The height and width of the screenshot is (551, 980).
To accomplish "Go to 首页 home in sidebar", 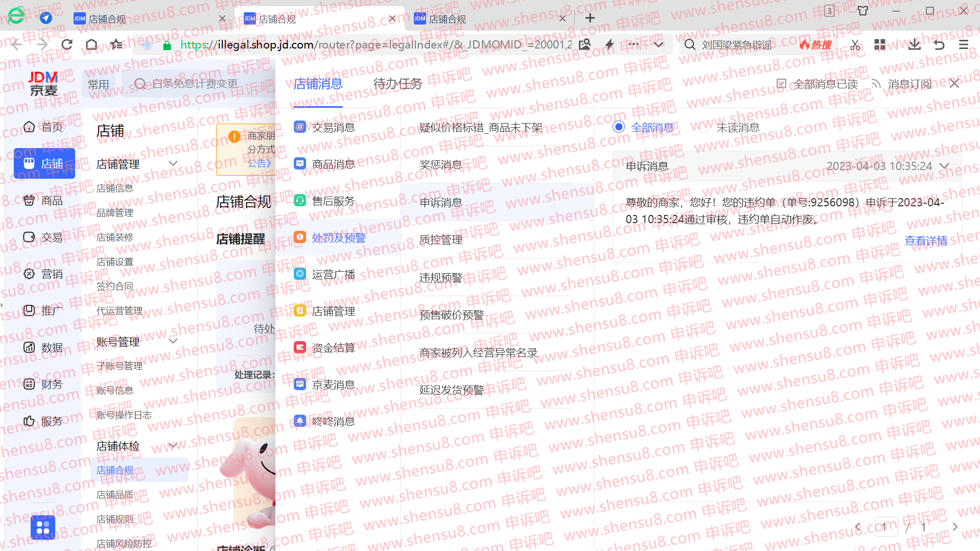I will click(x=44, y=127).
